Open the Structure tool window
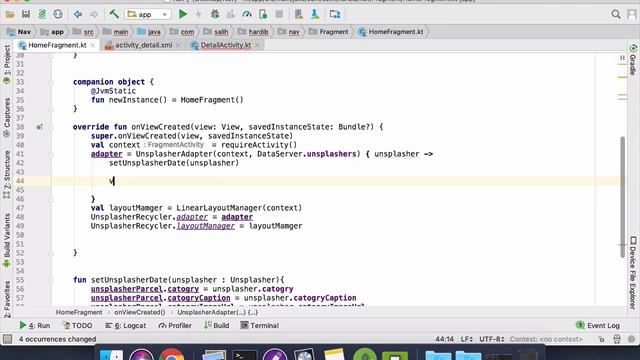The image size is (640, 360). tap(7, 174)
